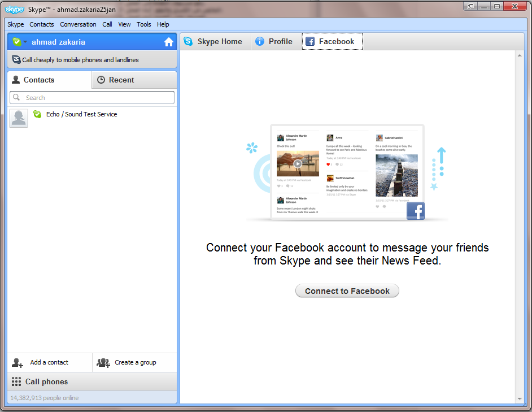Click the Skype logo in title bar
This screenshot has width=532, height=412.
(15, 10)
